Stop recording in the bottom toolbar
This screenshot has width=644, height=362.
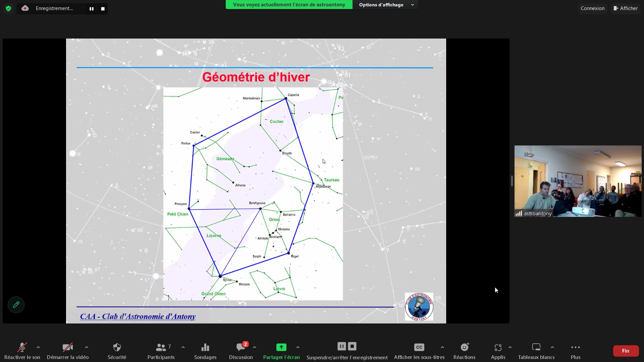[352, 346]
